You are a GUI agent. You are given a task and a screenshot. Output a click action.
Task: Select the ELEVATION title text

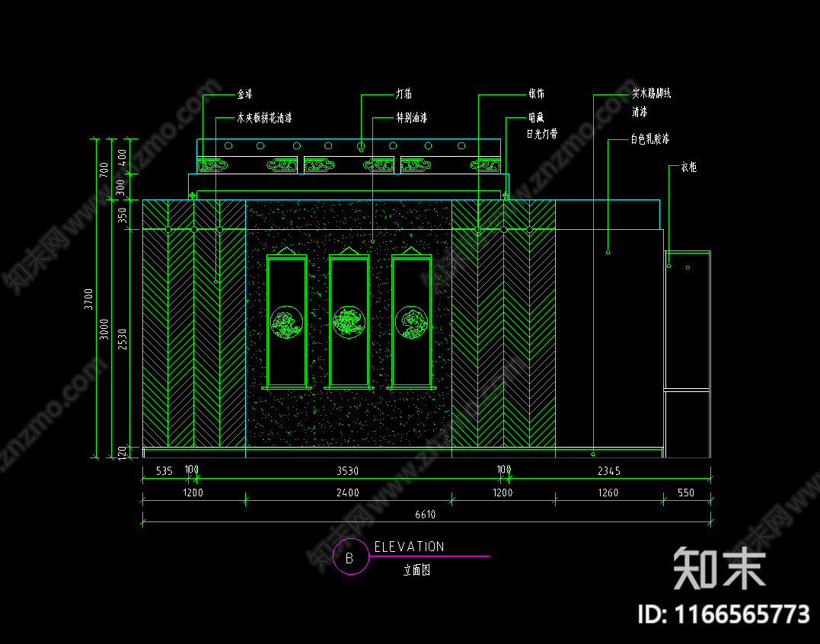coord(409,547)
